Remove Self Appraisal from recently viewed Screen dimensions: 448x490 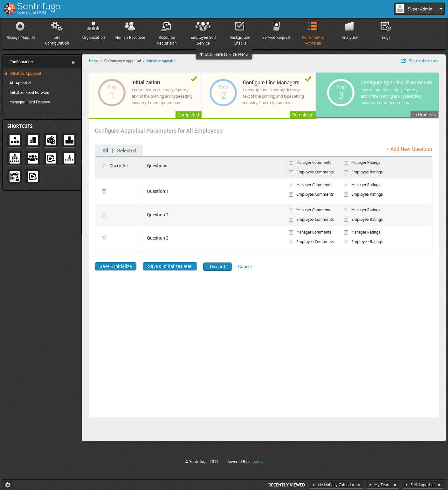tap(439, 485)
